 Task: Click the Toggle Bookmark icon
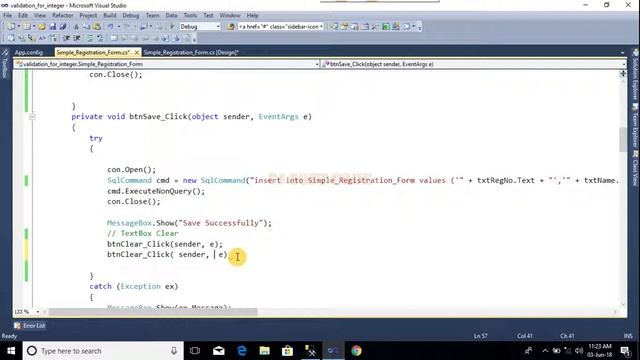pos(114,38)
